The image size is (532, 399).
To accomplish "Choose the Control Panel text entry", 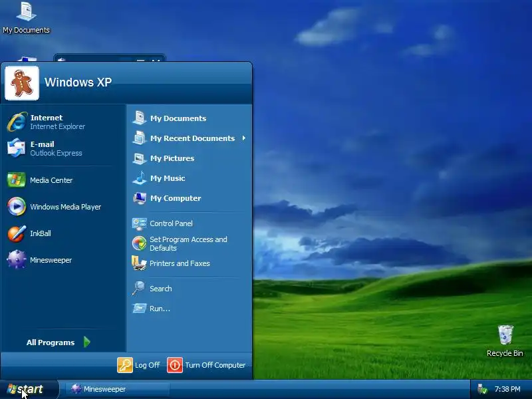I will tap(171, 223).
